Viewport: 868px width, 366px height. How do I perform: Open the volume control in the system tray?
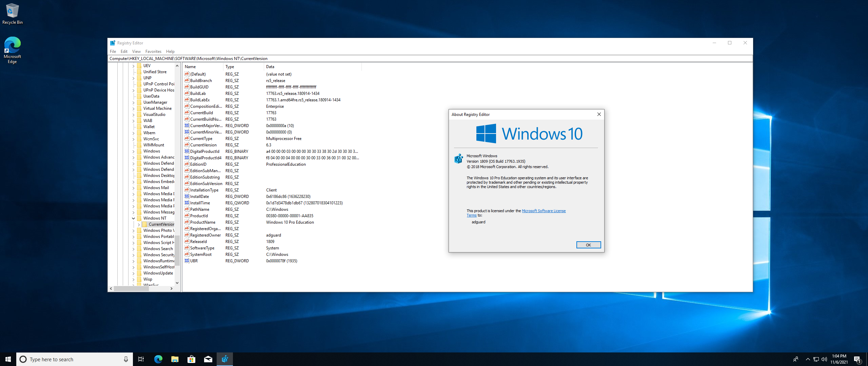point(824,359)
